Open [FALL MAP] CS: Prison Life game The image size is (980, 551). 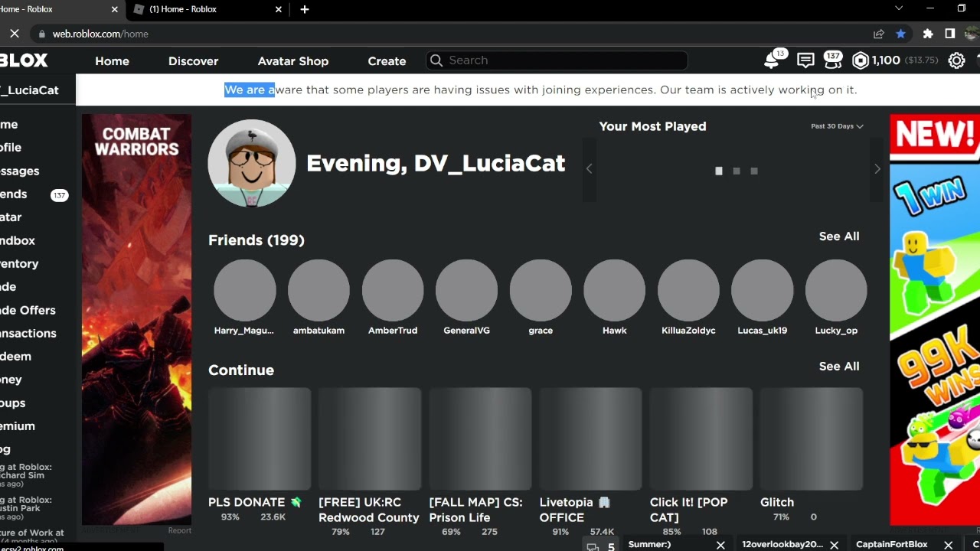(x=475, y=510)
